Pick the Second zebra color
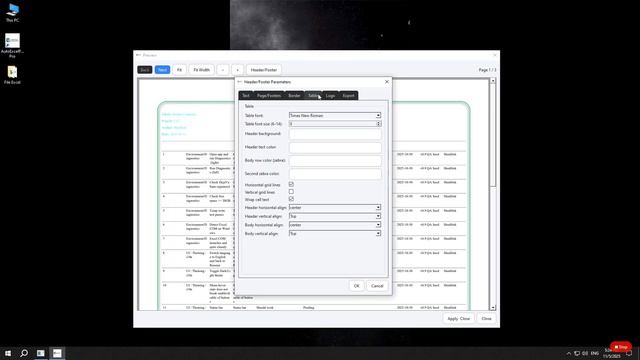 pos(335,173)
